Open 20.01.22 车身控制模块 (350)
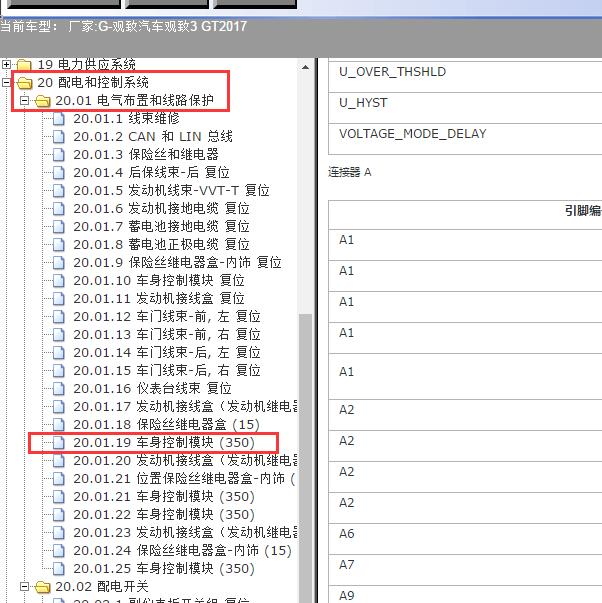 click(164, 515)
